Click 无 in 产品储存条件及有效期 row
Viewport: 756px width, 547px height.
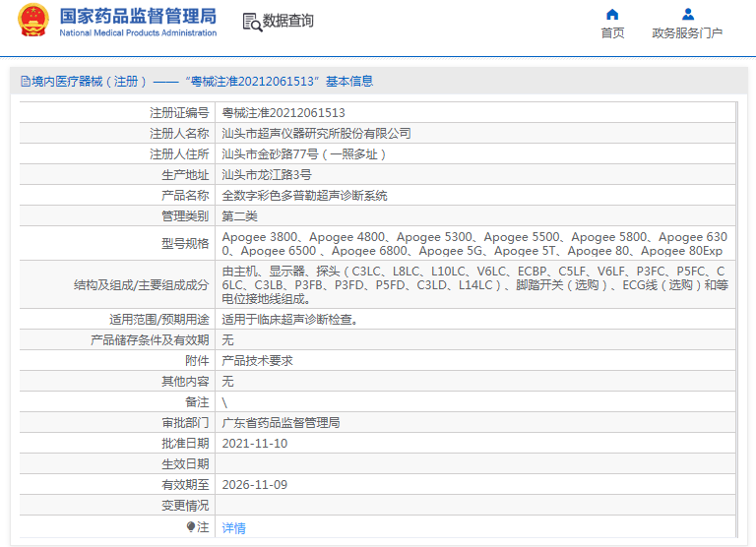(x=227, y=340)
